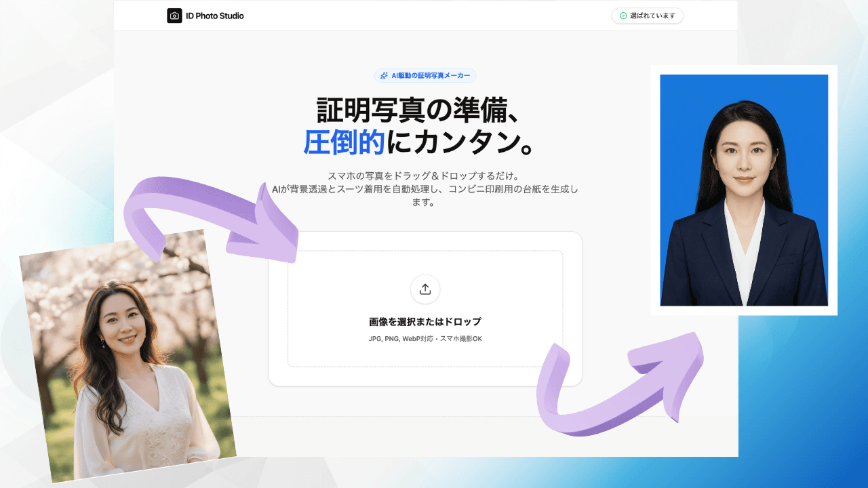Image resolution: width=868 pixels, height=488 pixels.
Task: Click the JPG, PNG, WebP対応 support text
Action: [x=425, y=338]
